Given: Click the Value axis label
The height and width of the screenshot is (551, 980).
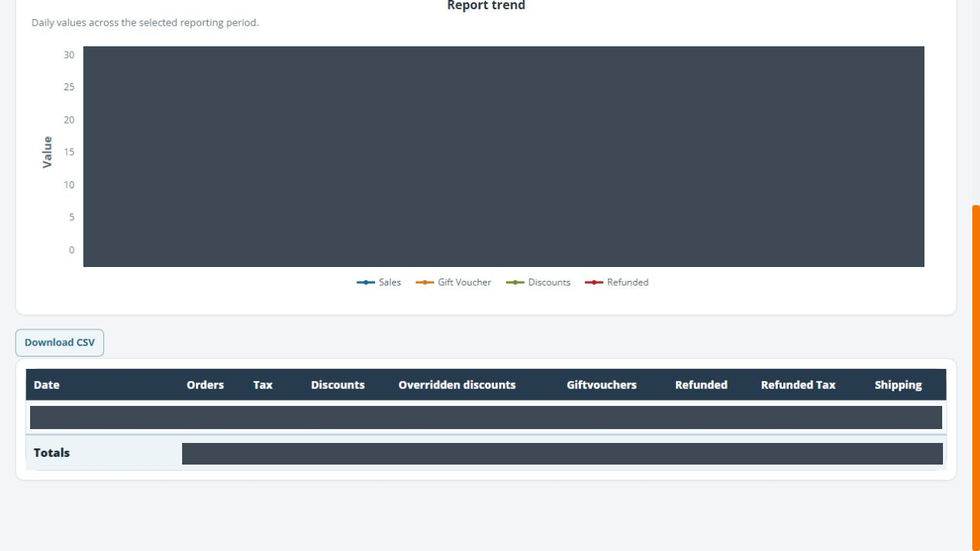Looking at the screenshot, I should pyautogui.click(x=48, y=152).
